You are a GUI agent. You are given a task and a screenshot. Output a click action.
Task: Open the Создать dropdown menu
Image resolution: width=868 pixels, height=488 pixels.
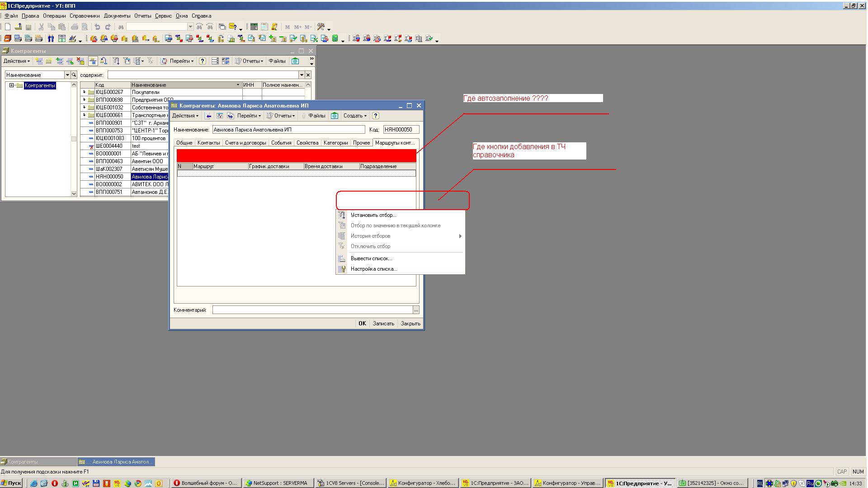point(355,116)
